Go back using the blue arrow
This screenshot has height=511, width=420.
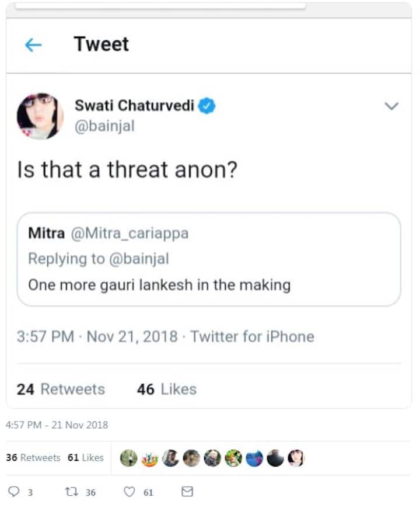[x=33, y=45]
